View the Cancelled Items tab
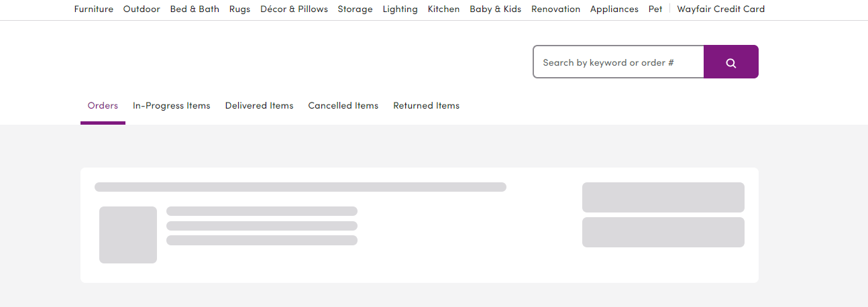This screenshot has width=868, height=307. pos(343,106)
